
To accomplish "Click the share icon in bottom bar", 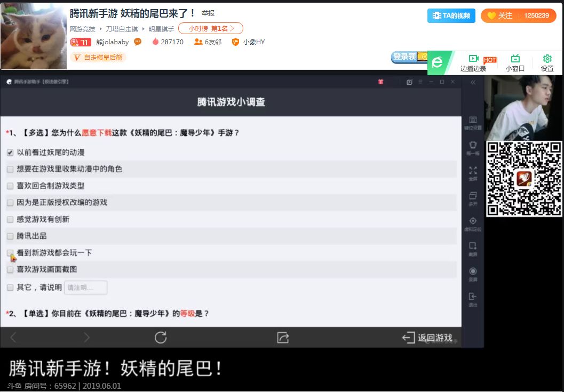I will click(283, 338).
